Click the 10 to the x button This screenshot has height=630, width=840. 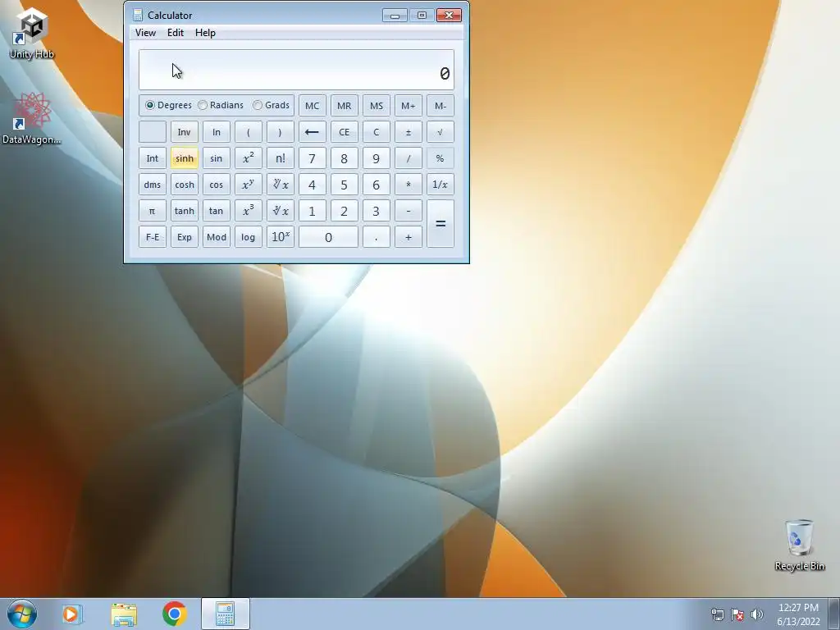click(281, 237)
